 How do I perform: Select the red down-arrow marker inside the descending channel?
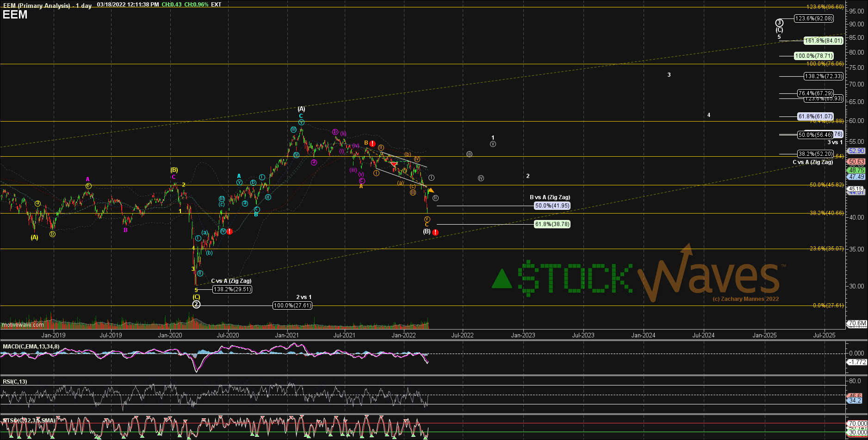(x=394, y=164)
